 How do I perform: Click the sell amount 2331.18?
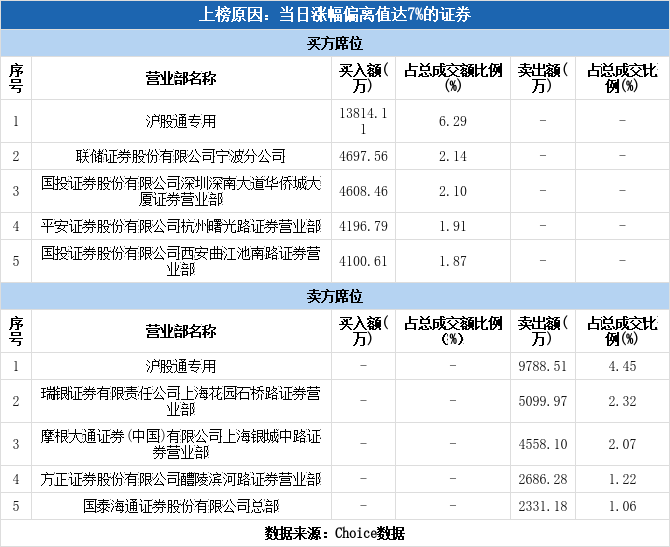tap(543, 506)
